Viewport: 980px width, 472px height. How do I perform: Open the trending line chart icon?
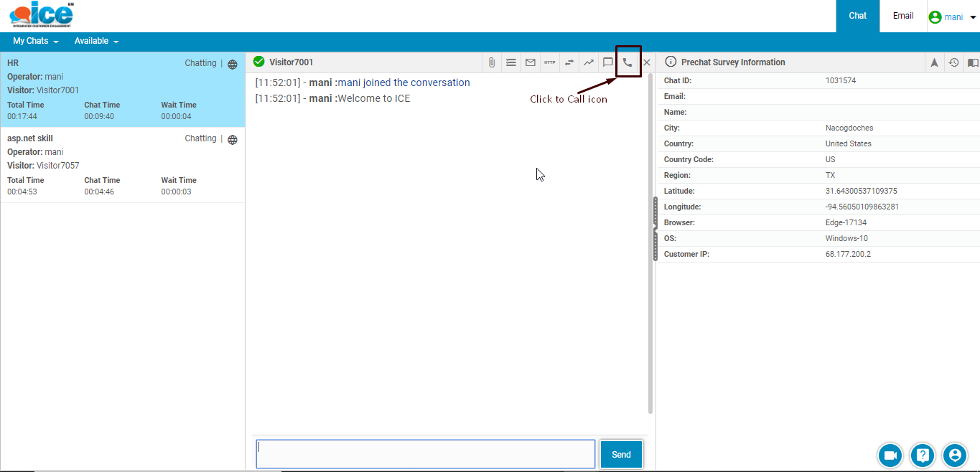pos(588,62)
